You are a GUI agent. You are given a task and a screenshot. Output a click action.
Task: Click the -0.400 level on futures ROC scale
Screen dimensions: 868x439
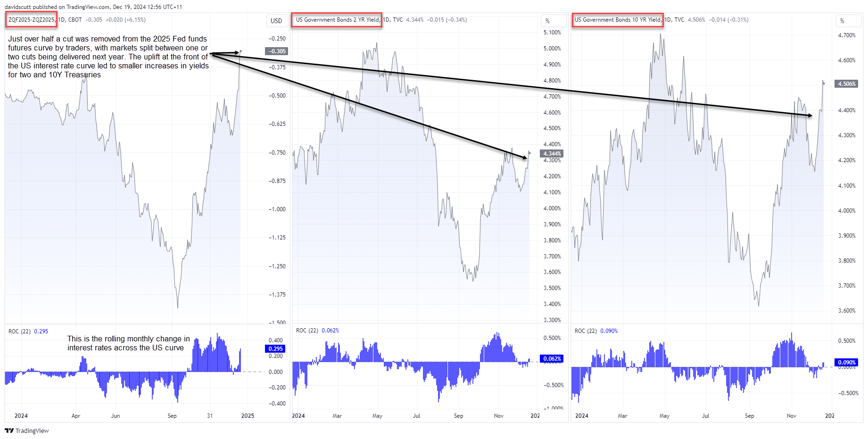tap(277, 404)
